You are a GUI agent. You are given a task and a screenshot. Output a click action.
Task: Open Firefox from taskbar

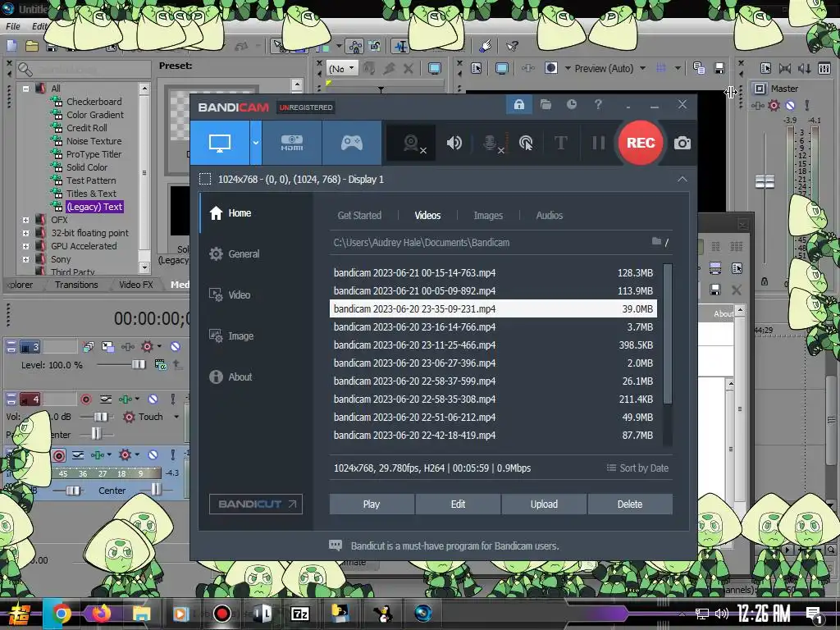[101, 614]
